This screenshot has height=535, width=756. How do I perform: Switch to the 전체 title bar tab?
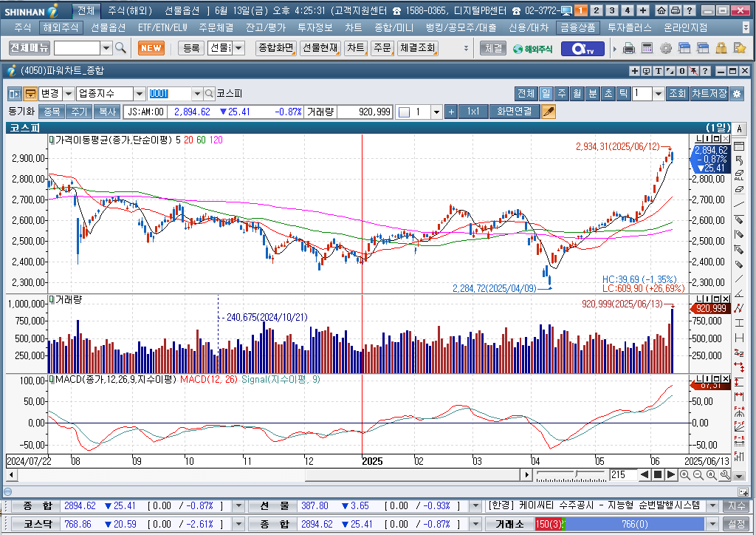(x=86, y=10)
